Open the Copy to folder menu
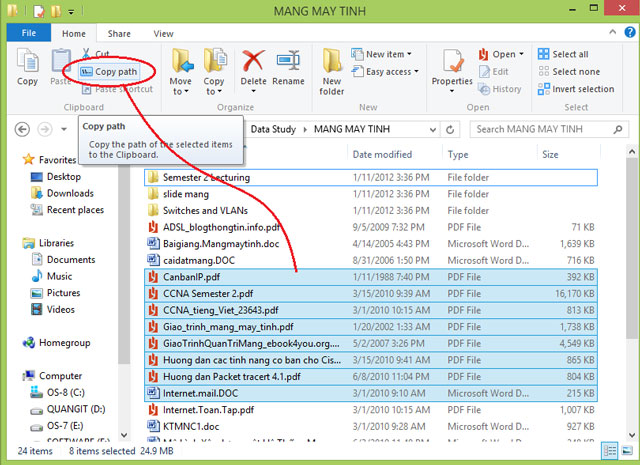 tap(214, 72)
